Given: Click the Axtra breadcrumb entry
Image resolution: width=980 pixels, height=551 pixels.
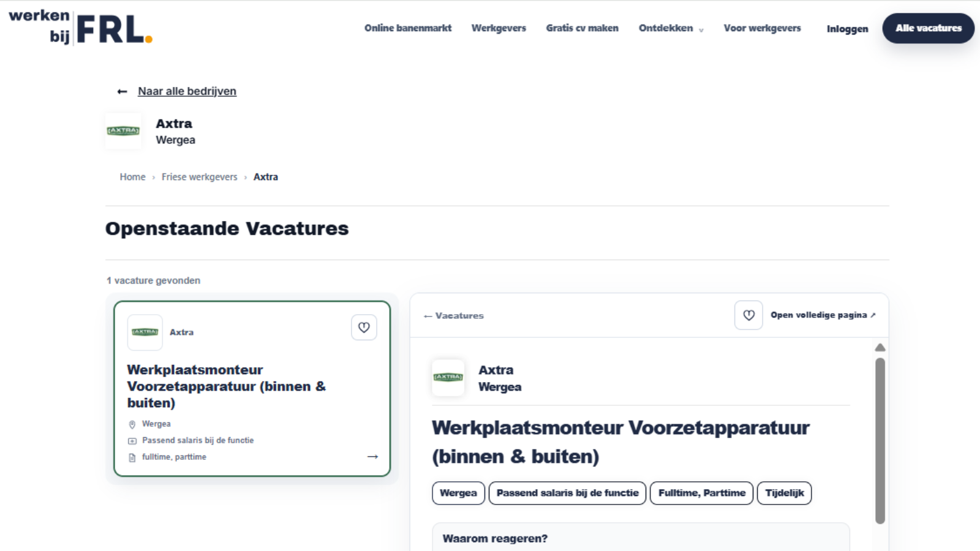Looking at the screenshot, I should coord(266,177).
